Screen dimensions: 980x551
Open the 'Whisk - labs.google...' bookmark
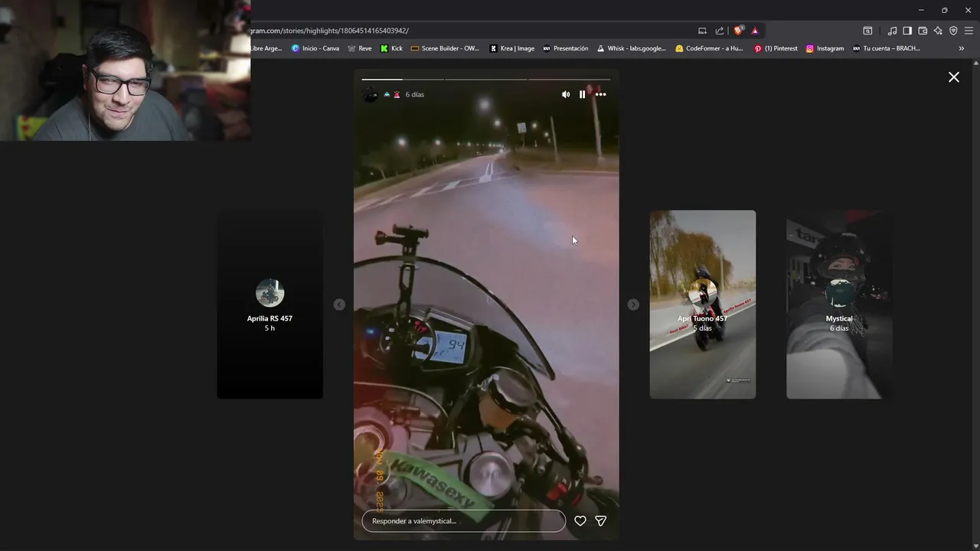coord(632,48)
